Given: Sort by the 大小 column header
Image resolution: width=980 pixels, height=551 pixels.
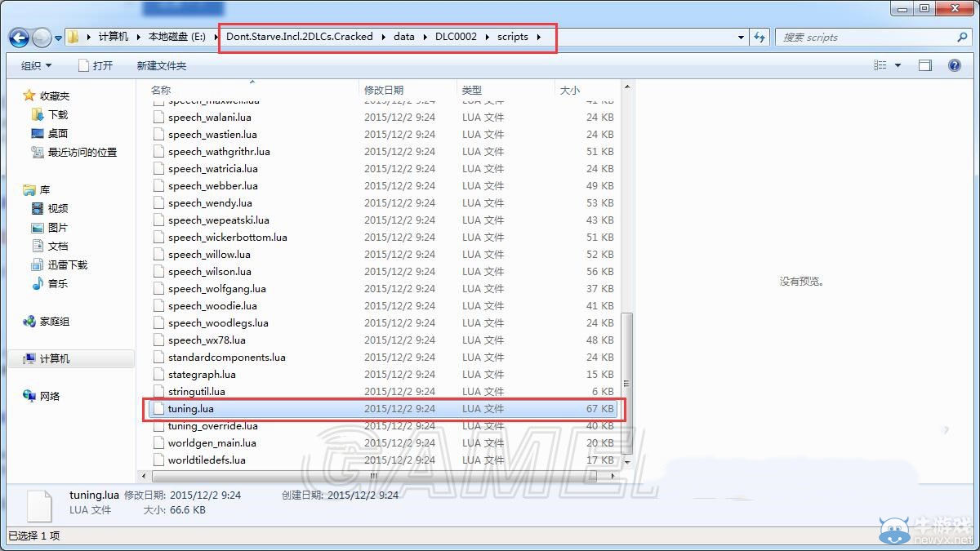Looking at the screenshot, I should [x=569, y=90].
